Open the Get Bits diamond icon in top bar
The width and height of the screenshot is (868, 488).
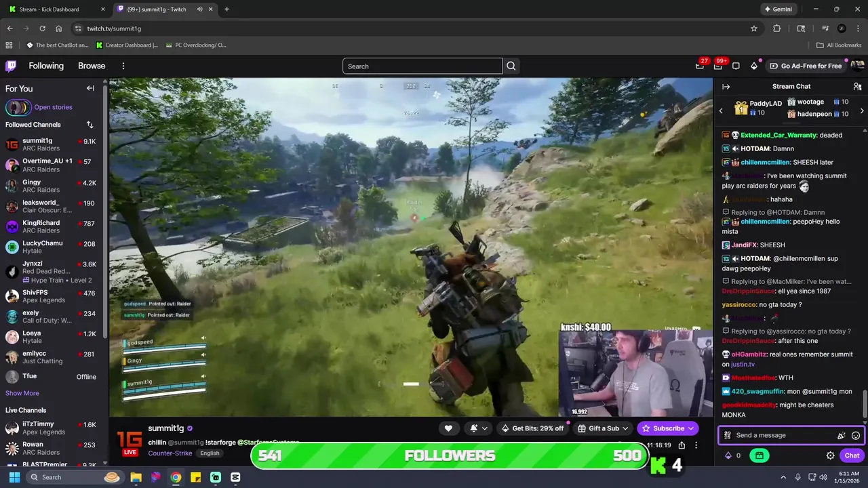coord(754,66)
